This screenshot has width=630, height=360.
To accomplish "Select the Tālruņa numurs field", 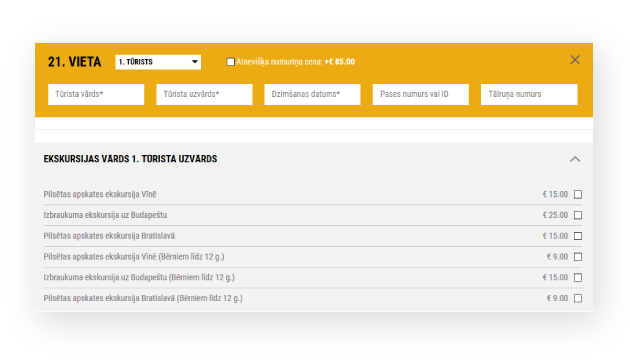I will click(529, 94).
